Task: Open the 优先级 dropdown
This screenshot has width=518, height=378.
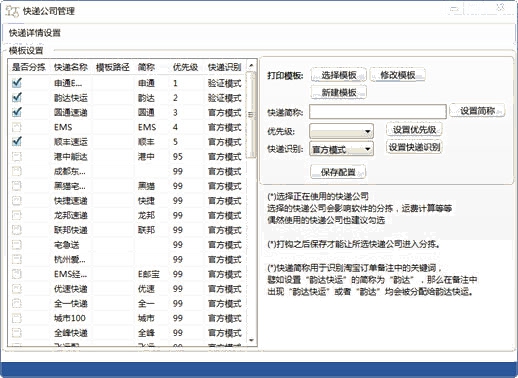Action: (x=341, y=131)
